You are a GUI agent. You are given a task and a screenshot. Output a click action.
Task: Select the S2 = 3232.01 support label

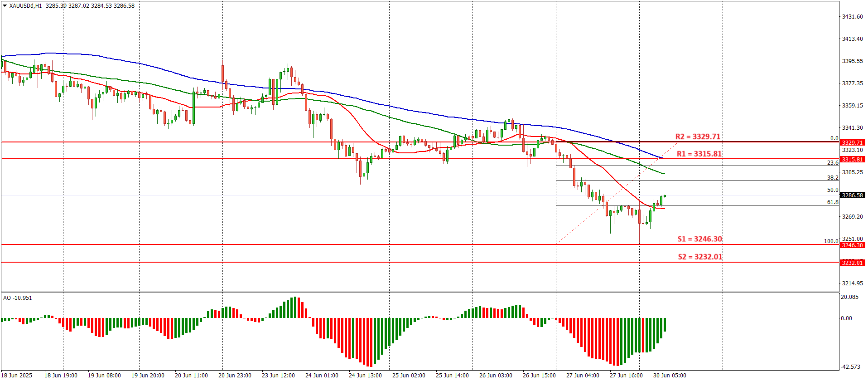tap(699, 257)
